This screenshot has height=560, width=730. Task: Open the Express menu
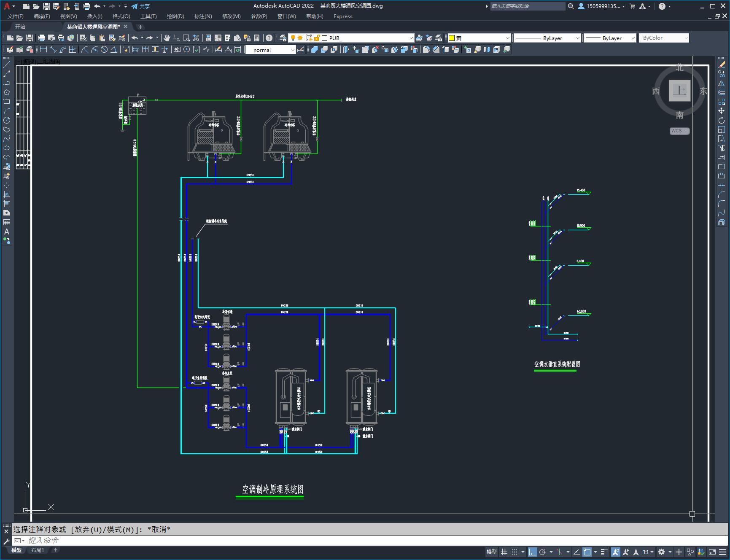(343, 16)
